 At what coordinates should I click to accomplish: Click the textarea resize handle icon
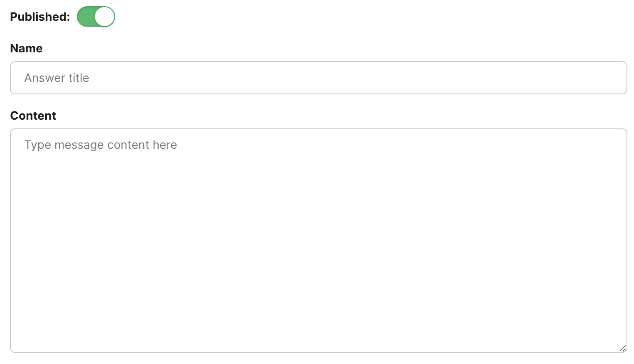pyautogui.click(x=622, y=348)
